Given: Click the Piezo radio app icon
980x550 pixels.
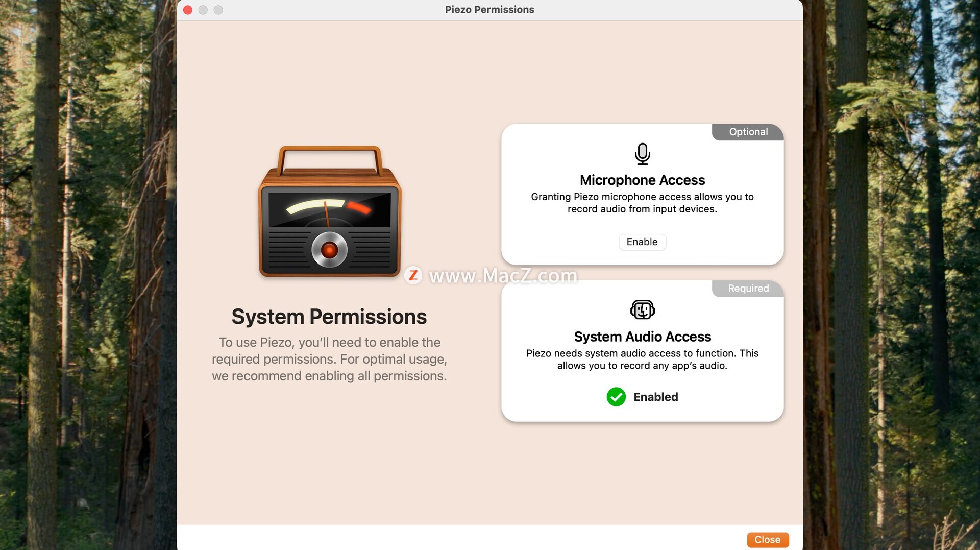Looking at the screenshot, I should tap(330, 211).
